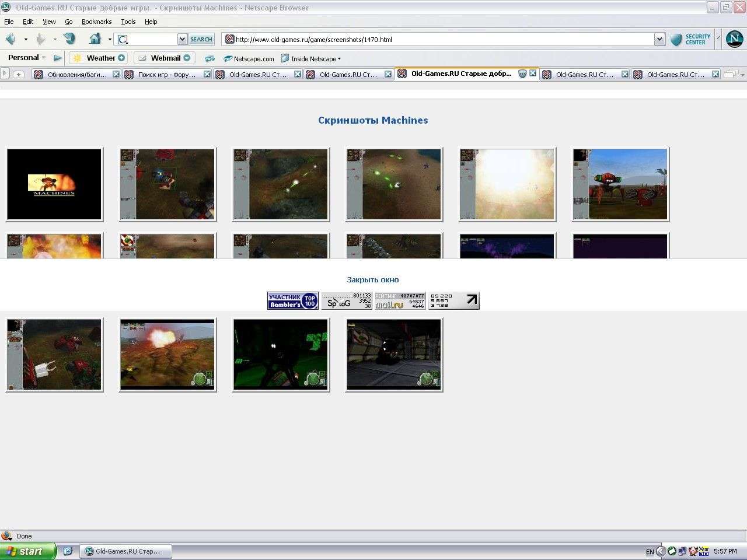Click the icon left of Netscape.com bookmark
This screenshot has width=747, height=560.
click(210, 59)
